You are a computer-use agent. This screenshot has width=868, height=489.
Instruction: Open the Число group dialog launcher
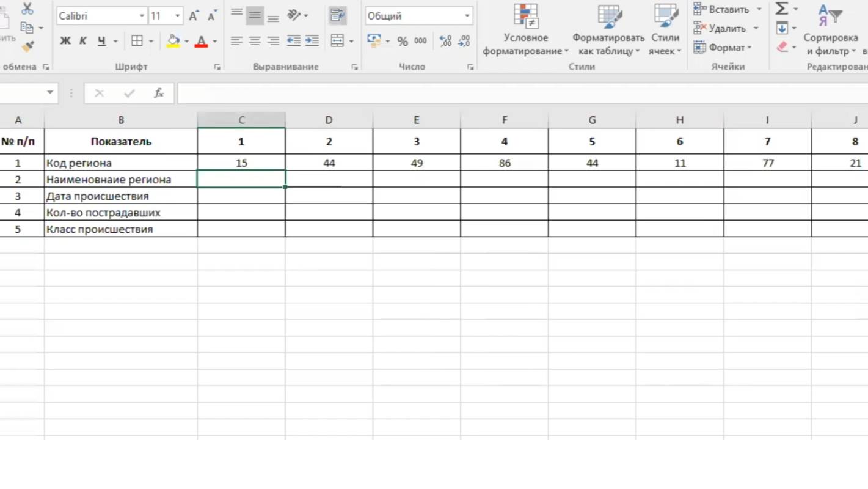tap(470, 67)
